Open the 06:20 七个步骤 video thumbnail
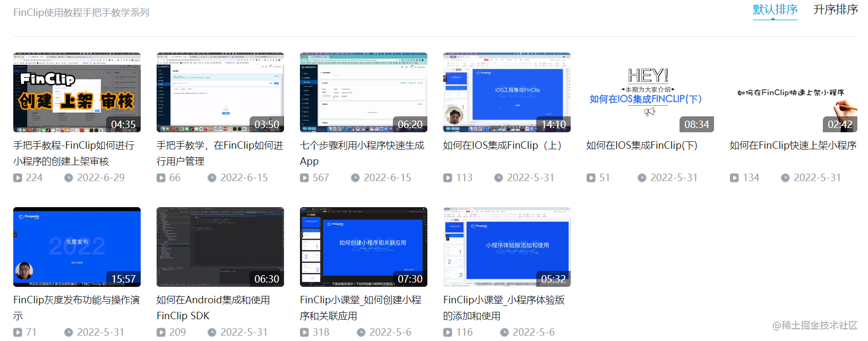The height and width of the screenshot is (341, 868). pyautogui.click(x=364, y=92)
